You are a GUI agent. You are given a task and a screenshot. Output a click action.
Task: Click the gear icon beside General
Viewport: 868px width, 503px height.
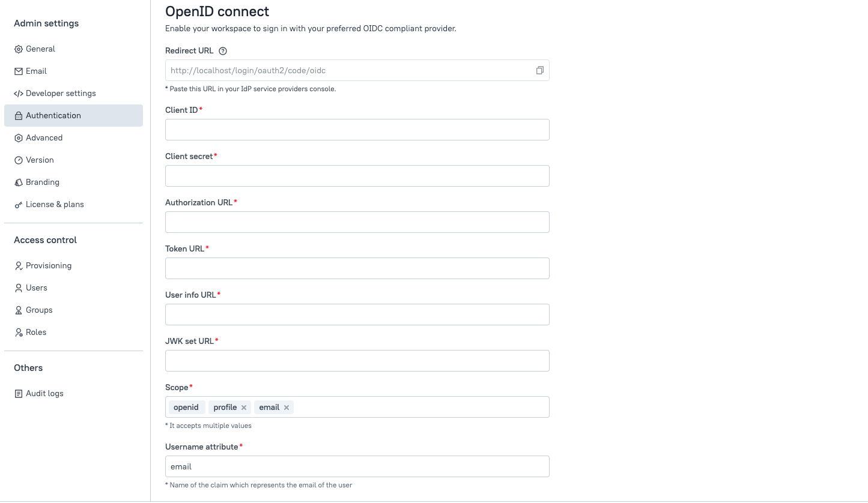click(19, 49)
